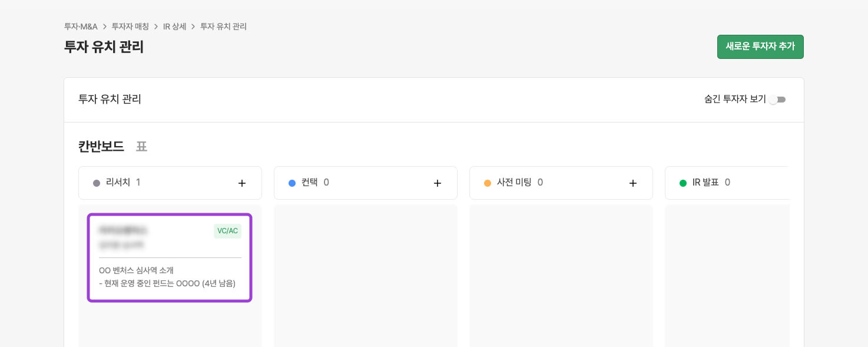Click the orange status dot on 사전 미팅 header
868x347 pixels.
click(x=488, y=183)
